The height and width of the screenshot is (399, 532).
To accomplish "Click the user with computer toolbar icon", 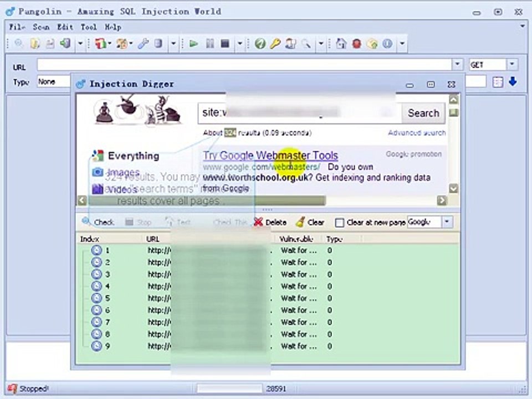I will (x=290, y=43).
